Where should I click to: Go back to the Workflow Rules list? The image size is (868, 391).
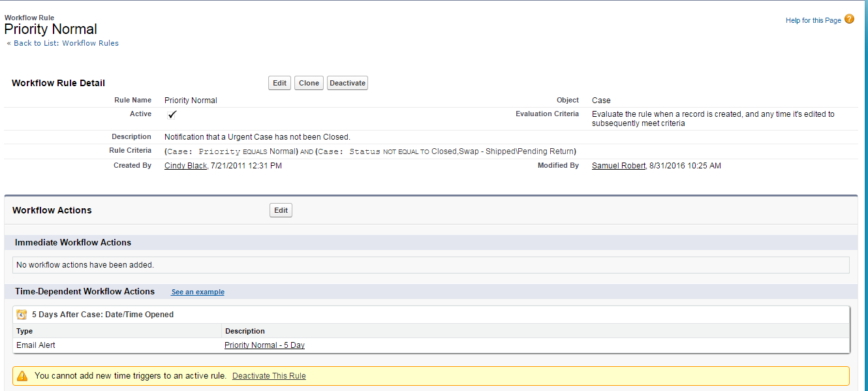pos(63,43)
